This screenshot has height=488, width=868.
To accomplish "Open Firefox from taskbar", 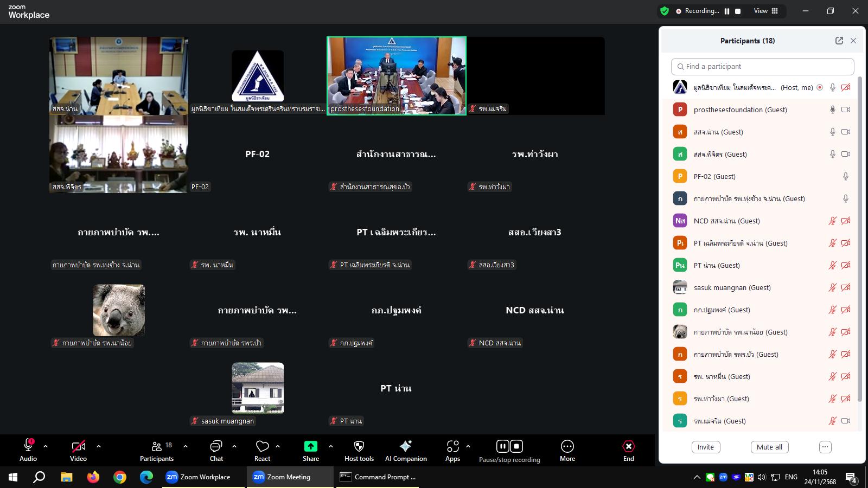I will pyautogui.click(x=93, y=477).
